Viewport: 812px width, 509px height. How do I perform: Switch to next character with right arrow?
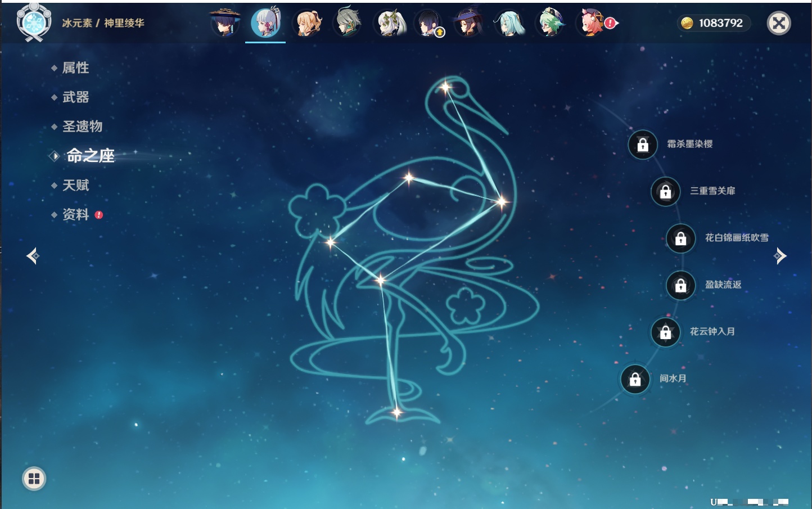click(780, 256)
